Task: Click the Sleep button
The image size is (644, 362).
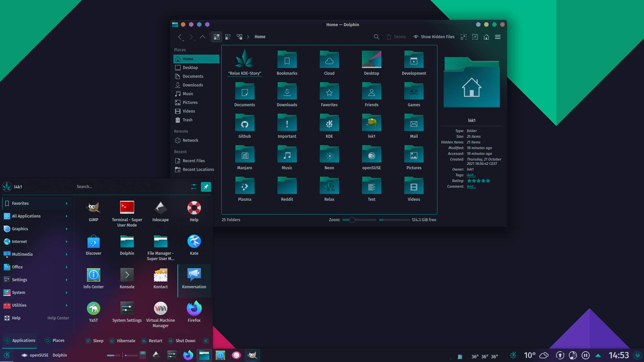Action: [x=95, y=341]
